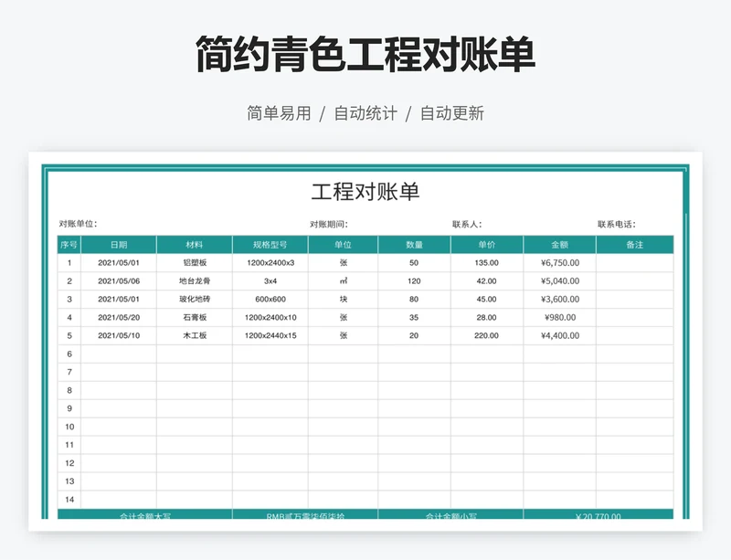Screen dimensions: 731x560
Task: Click the 联系电话 label
Action: coord(616,225)
